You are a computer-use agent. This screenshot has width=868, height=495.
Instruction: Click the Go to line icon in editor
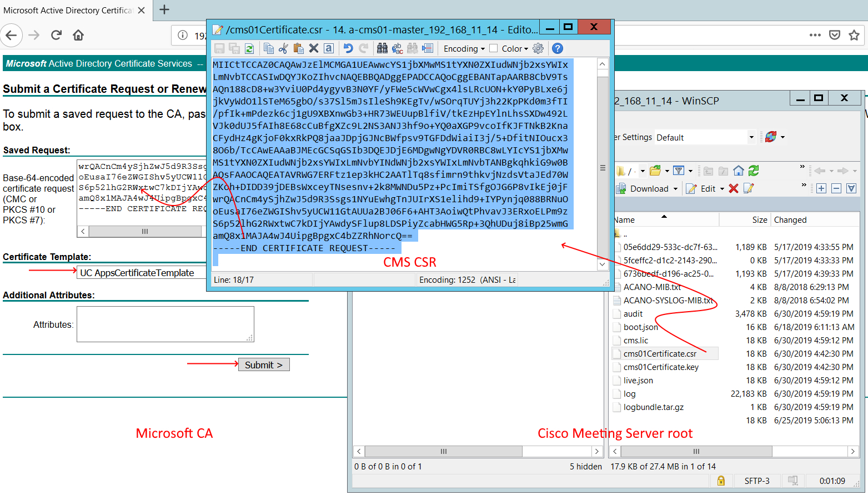point(428,49)
